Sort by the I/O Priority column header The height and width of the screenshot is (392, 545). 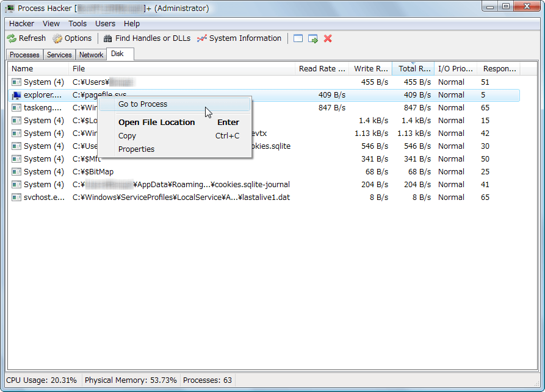456,69
